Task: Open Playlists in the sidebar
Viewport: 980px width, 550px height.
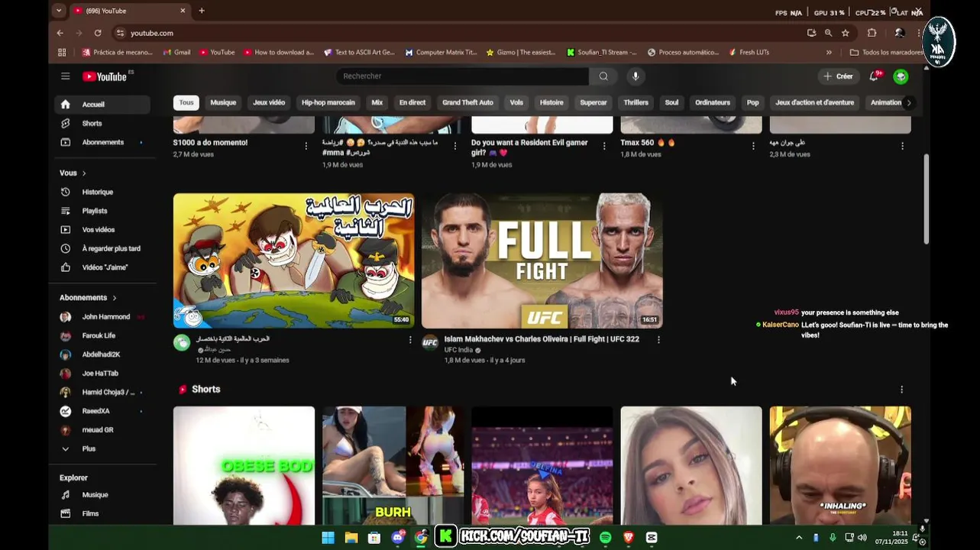Action: [x=102, y=211]
